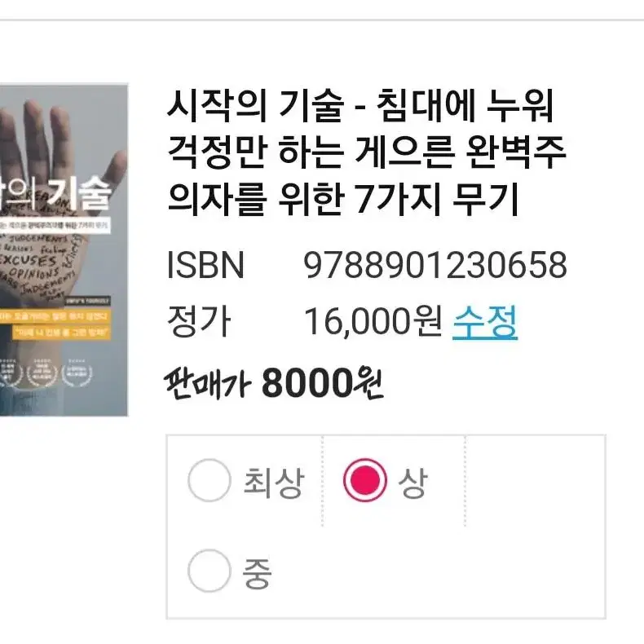Click the 최상 label text

[x=274, y=481]
